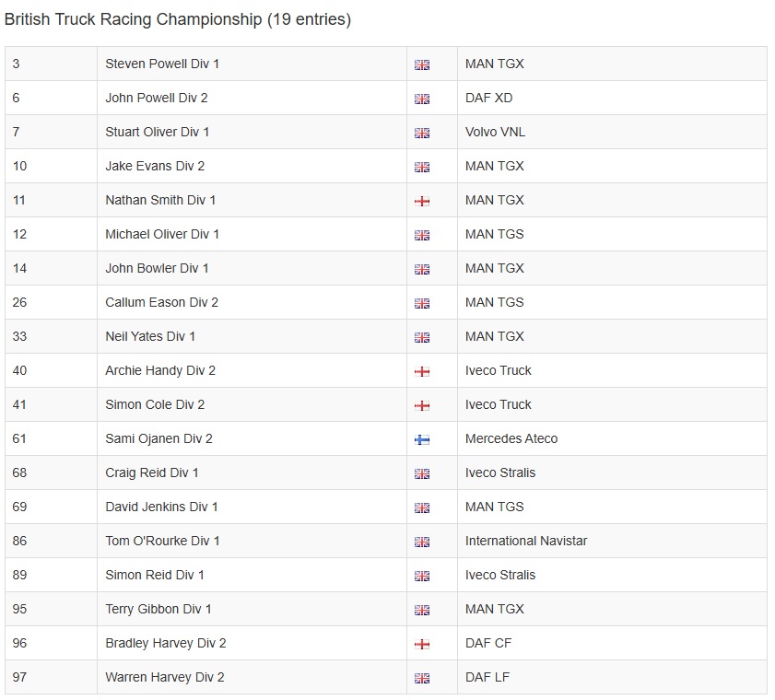Viewport: 775px width, 700px height.
Task: Click the DAF LF vehicle cell
Action: coord(487,677)
